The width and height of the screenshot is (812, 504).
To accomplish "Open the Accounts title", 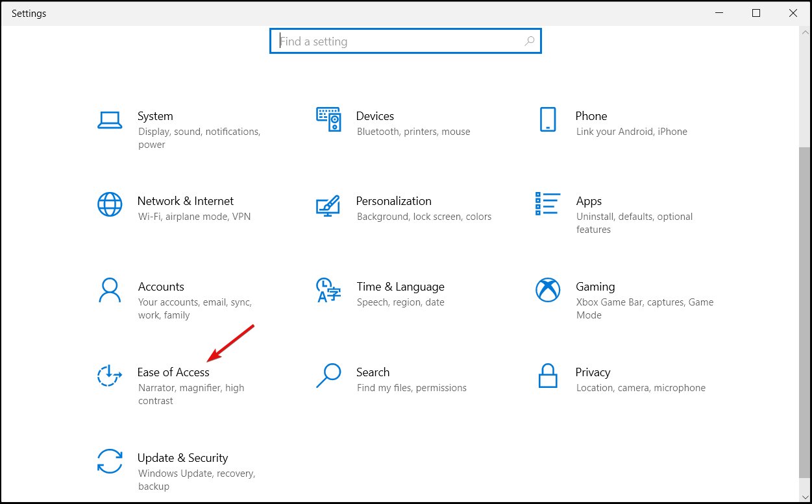I will pyautogui.click(x=161, y=287).
